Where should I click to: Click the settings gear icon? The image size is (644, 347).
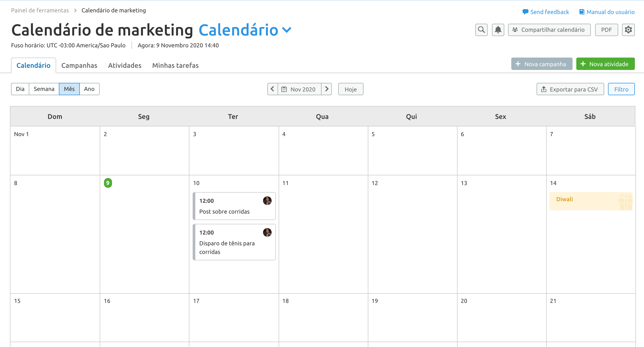tap(629, 30)
